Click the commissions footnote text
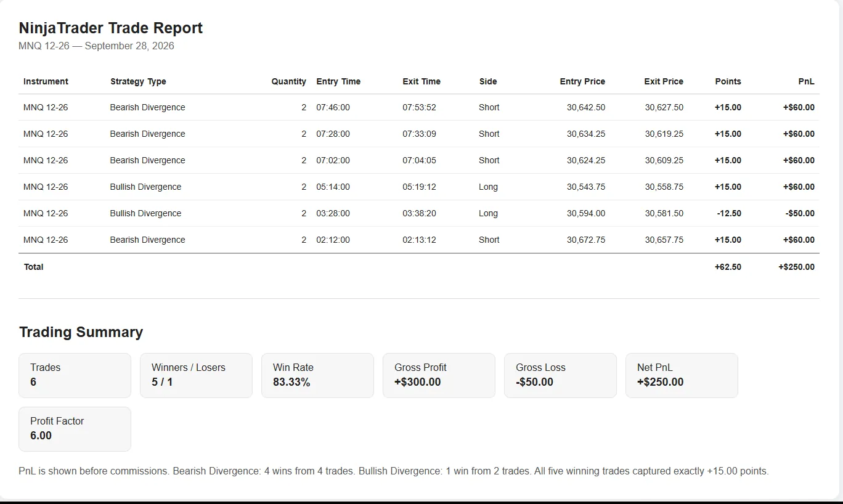Viewport: 843px width, 504px height. [x=394, y=471]
